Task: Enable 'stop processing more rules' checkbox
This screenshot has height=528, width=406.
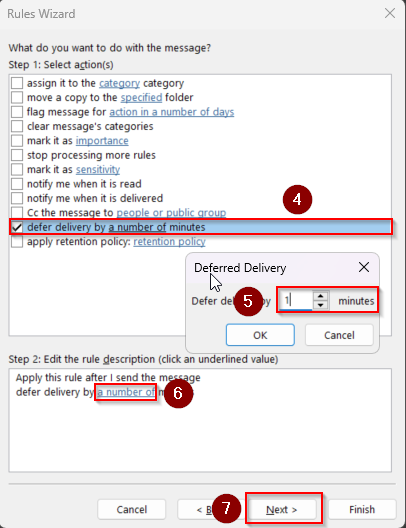Action: click(17, 155)
